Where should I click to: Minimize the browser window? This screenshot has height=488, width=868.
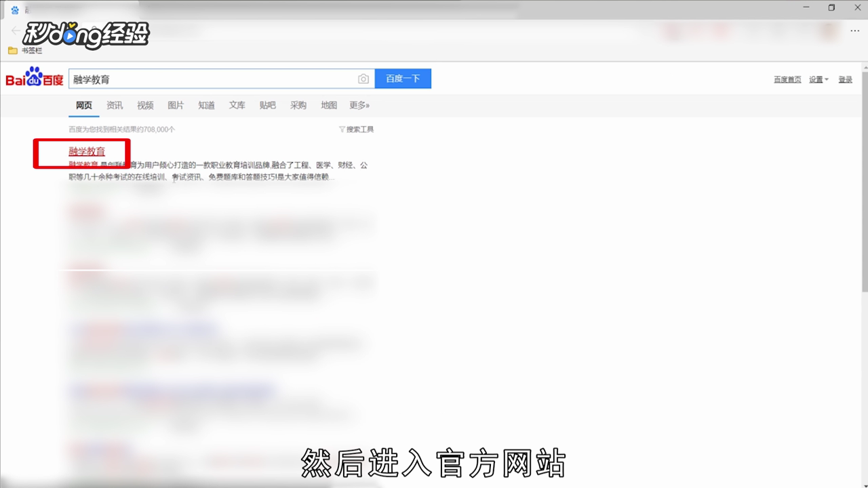808,7
